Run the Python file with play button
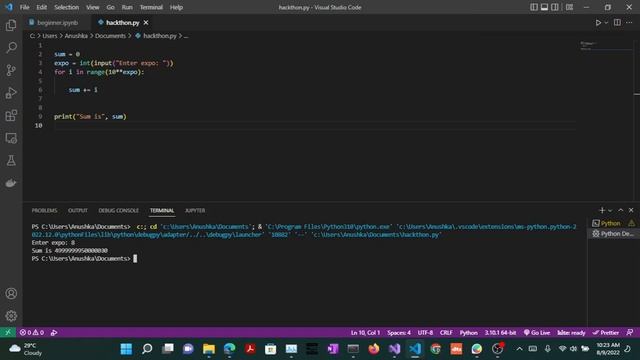This screenshot has width=640, height=360. (598, 23)
